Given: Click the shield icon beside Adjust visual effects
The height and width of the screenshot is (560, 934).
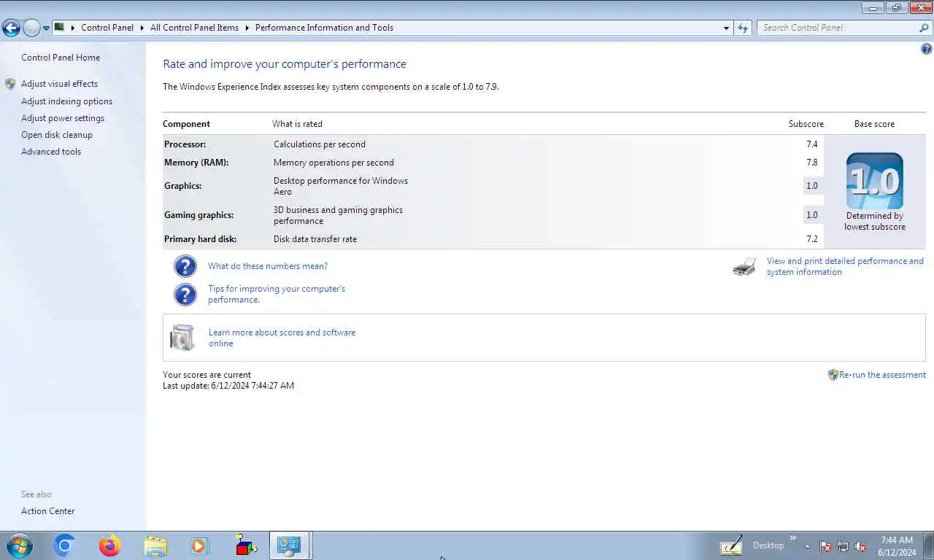Looking at the screenshot, I should (x=10, y=84).
